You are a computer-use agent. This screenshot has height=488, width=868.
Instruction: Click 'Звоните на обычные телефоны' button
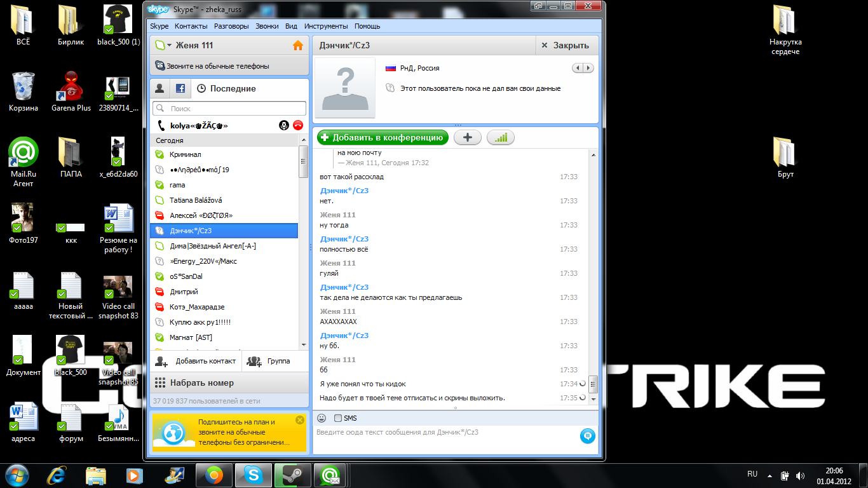[x=229, y=65]
